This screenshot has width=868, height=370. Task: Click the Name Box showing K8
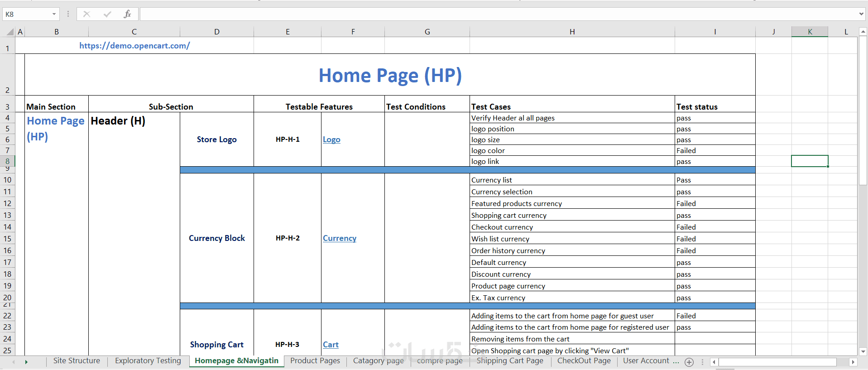click(x=27, y=14)
